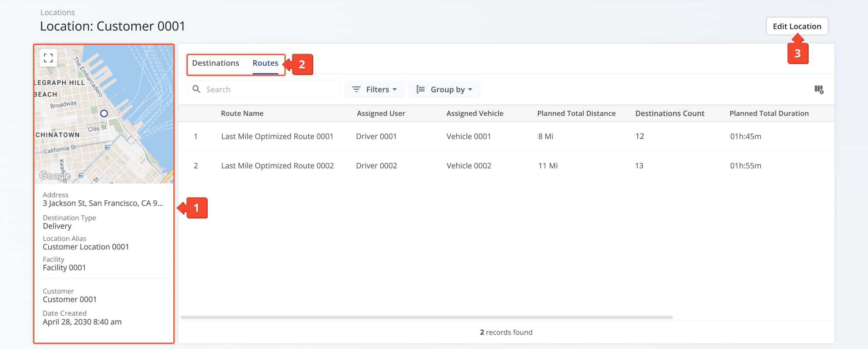
Task: Click the 11 Mi distance value
Action: click(548, 166)
